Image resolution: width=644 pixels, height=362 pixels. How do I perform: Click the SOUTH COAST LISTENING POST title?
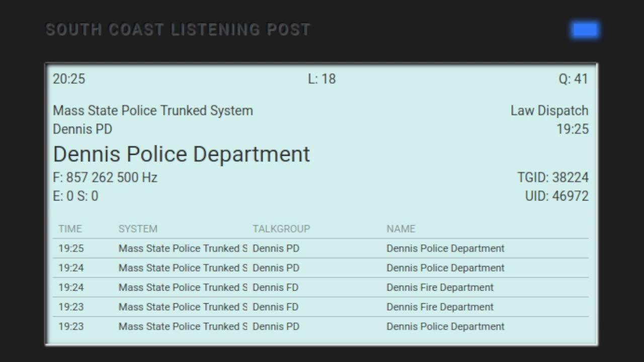coord(178,30)
